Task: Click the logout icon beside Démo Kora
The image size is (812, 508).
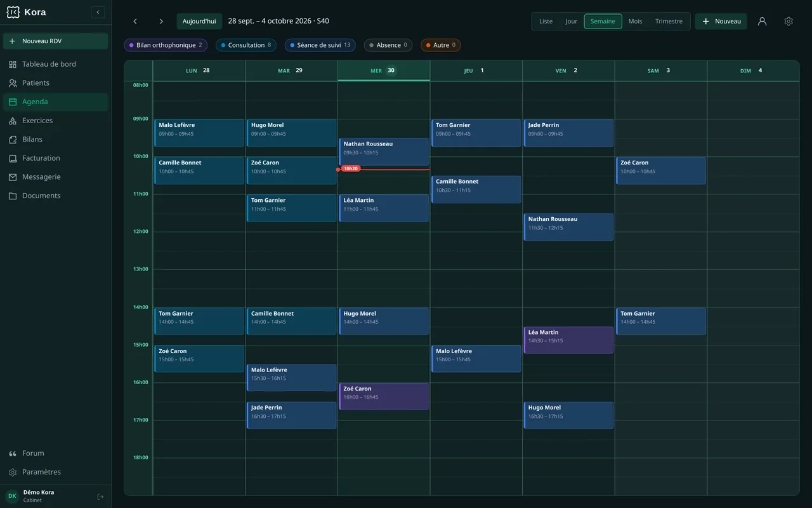Action: 100,497
